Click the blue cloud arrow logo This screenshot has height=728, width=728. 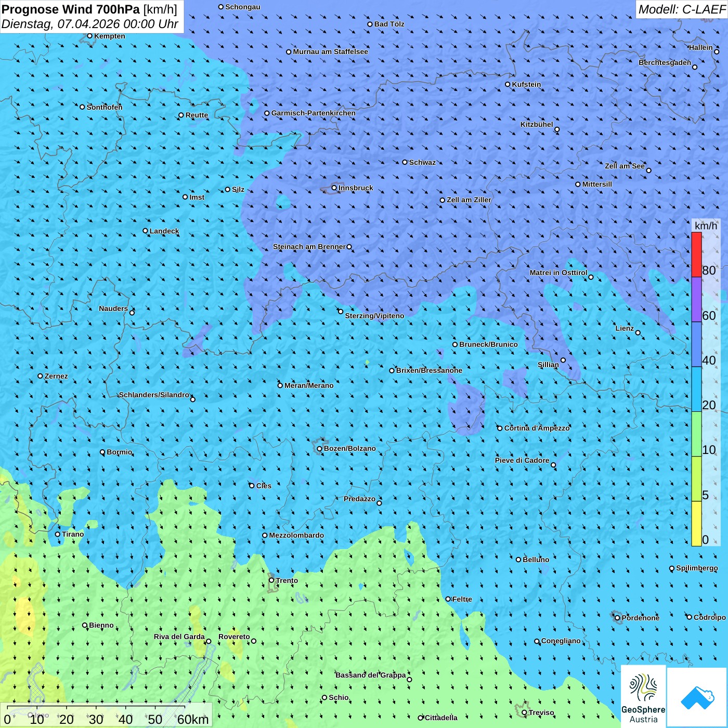[697, 697]
